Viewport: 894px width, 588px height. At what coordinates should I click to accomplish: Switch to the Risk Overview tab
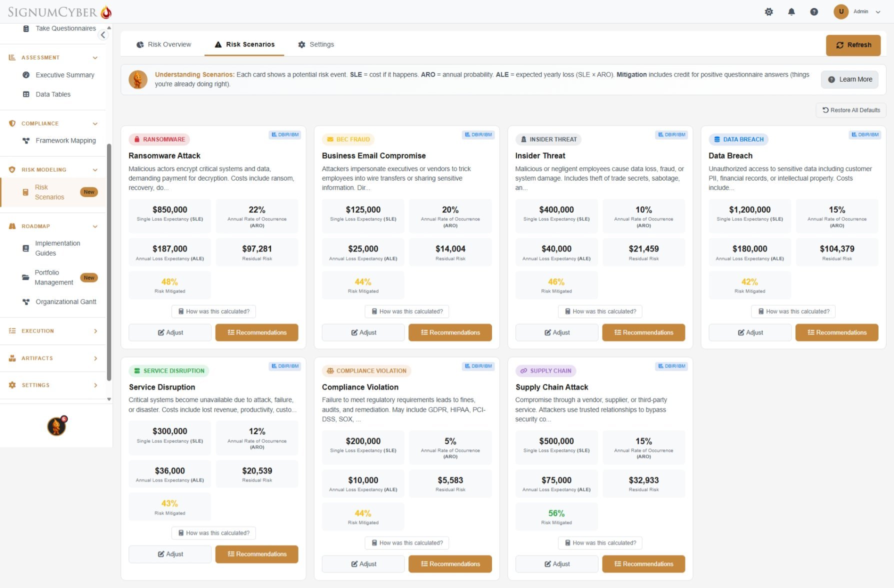coord(163,44)
